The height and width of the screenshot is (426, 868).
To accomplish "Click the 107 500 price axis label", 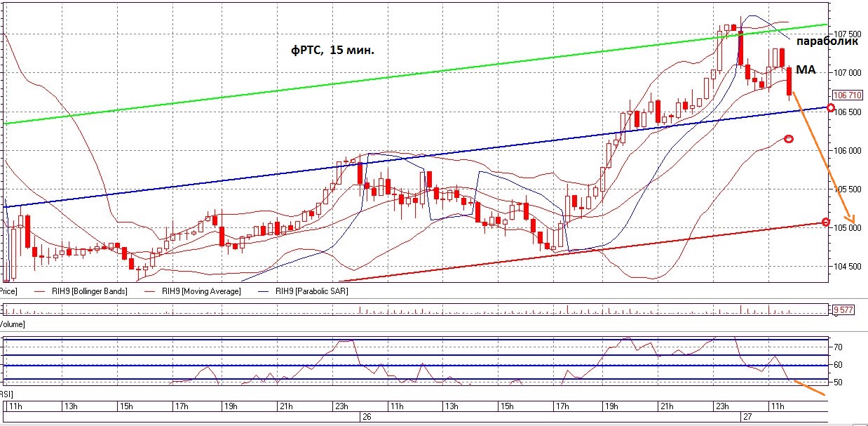I will coord(848,34).
